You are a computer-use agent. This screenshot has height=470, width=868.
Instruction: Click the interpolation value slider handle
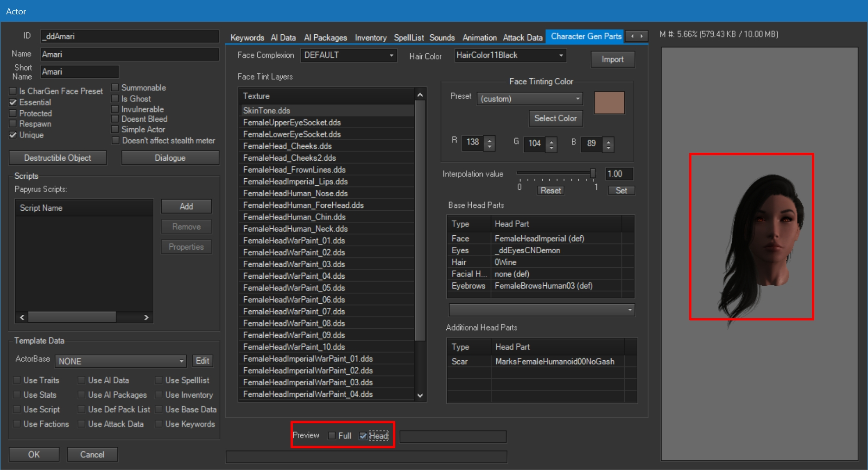pyautogui.click(x=592, y=173)
